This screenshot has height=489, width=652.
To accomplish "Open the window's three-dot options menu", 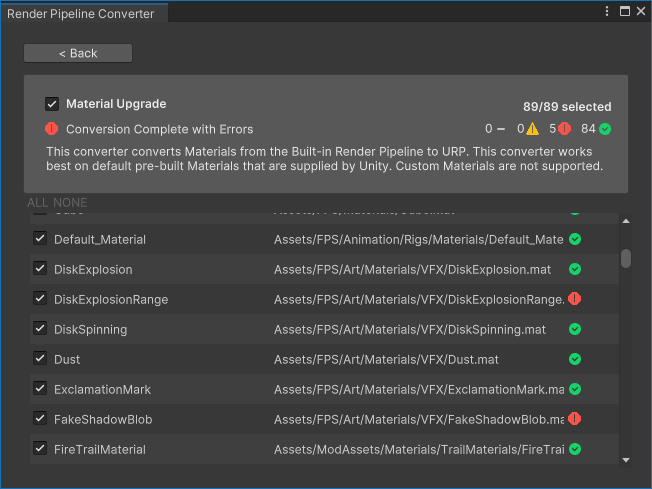I will pos(607,11).
